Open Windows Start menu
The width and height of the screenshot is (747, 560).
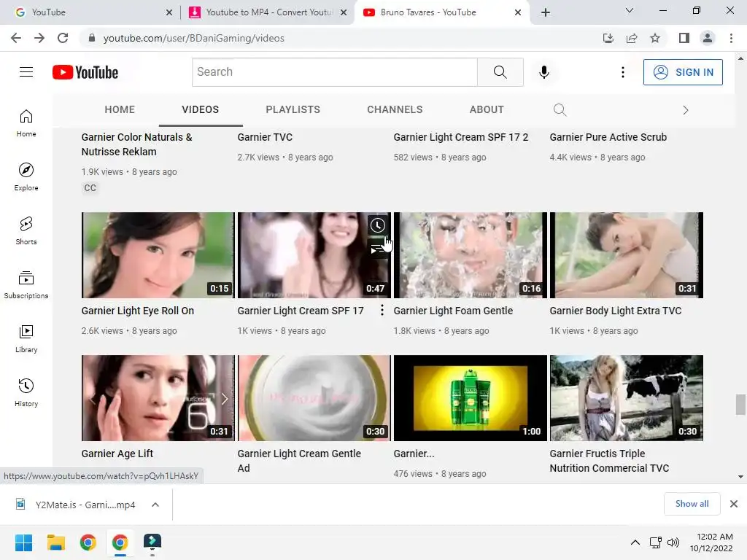(x=24, y=542)
